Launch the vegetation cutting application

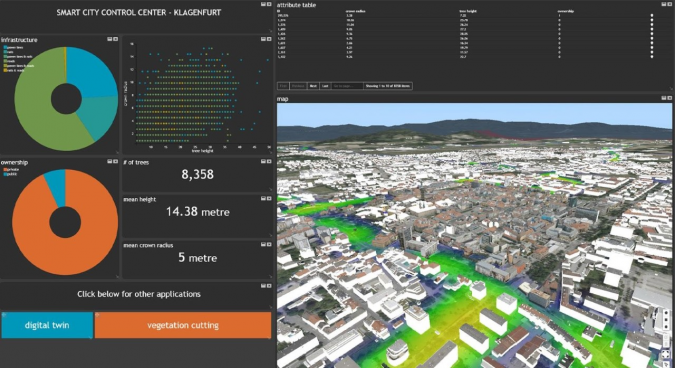coord(183,325)
